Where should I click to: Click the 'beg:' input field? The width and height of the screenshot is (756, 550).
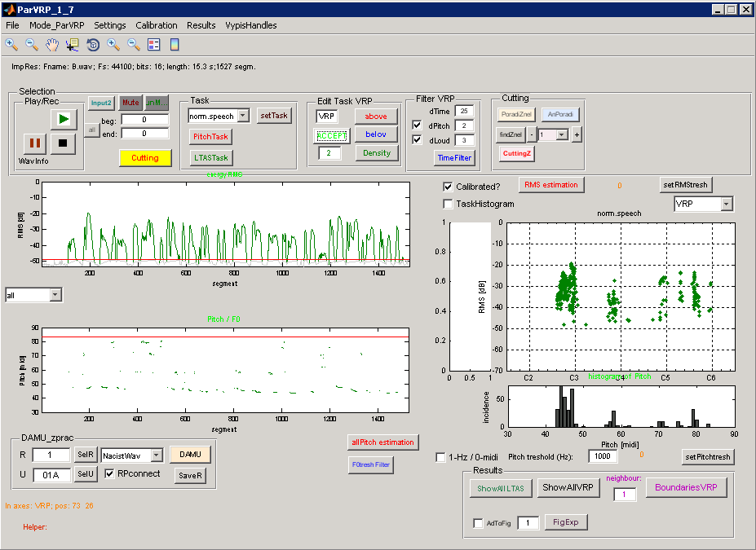coord(144,120)
